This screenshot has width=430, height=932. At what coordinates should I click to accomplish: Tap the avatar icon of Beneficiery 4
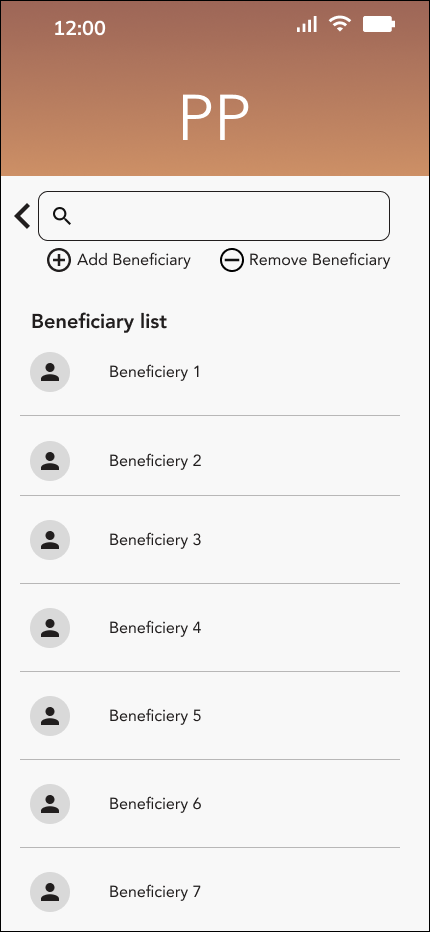50,628
